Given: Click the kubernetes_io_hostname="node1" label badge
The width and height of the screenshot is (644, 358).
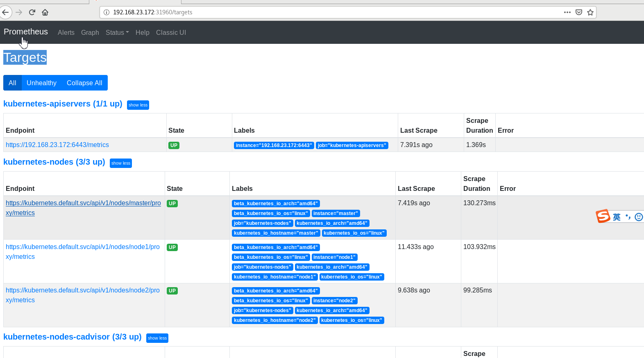Looking at the screenshot, I should 275,277.
